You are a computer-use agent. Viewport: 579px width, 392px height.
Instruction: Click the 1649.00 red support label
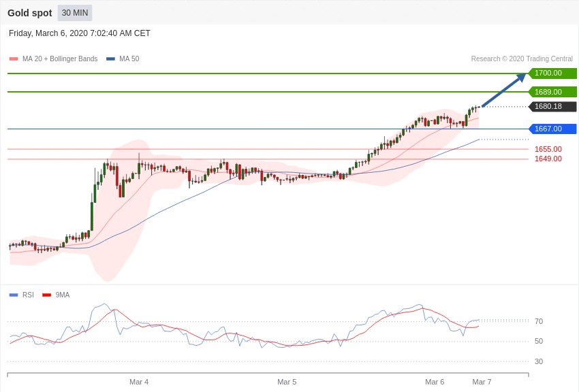(x=548, y=159)
